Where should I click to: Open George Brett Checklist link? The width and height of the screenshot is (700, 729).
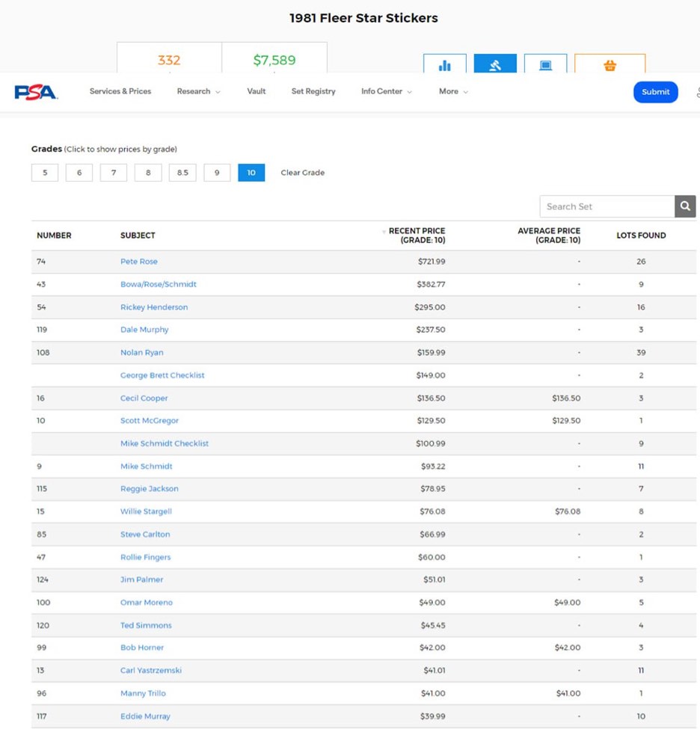click(162, 375)
